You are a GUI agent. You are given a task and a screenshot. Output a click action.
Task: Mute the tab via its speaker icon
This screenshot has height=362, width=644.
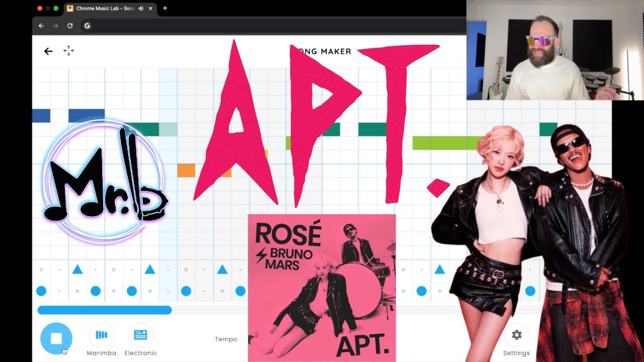pyautogui.click(x=141, y=9)
